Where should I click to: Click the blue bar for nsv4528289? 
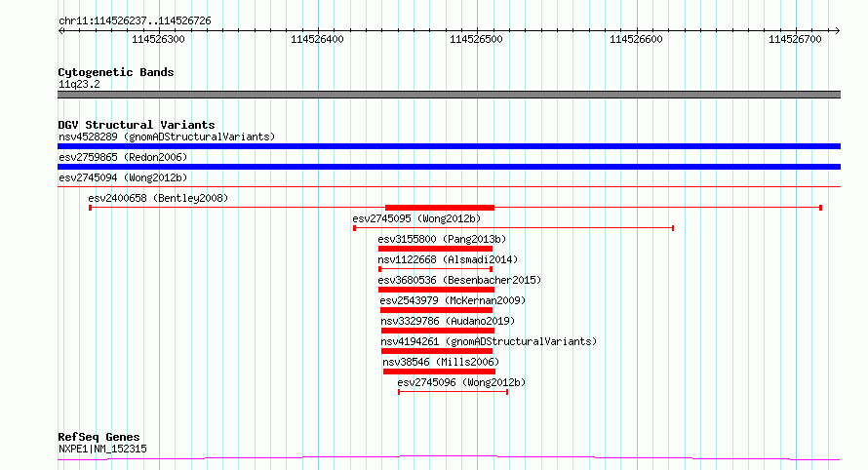449,146
